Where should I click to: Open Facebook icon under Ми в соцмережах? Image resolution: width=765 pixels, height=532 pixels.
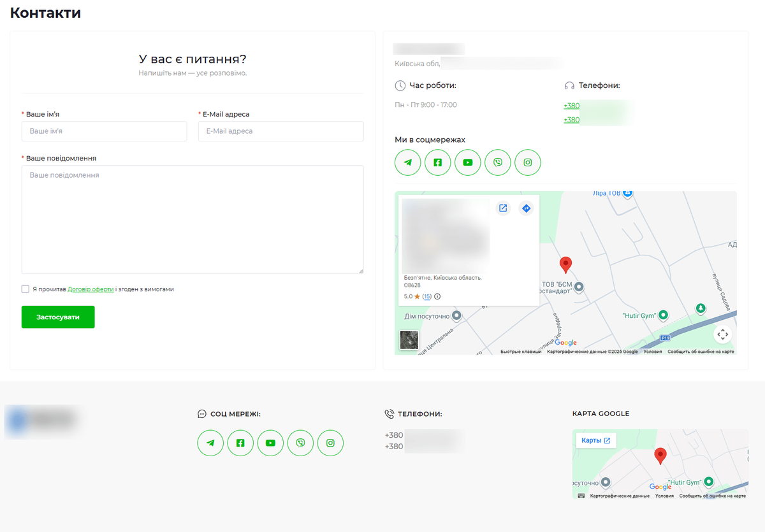click(x=438, y=162)
